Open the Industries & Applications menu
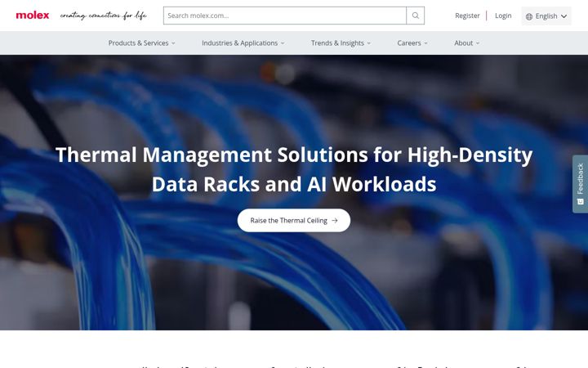The image size is (588, 368). click(x=243, y=43)
